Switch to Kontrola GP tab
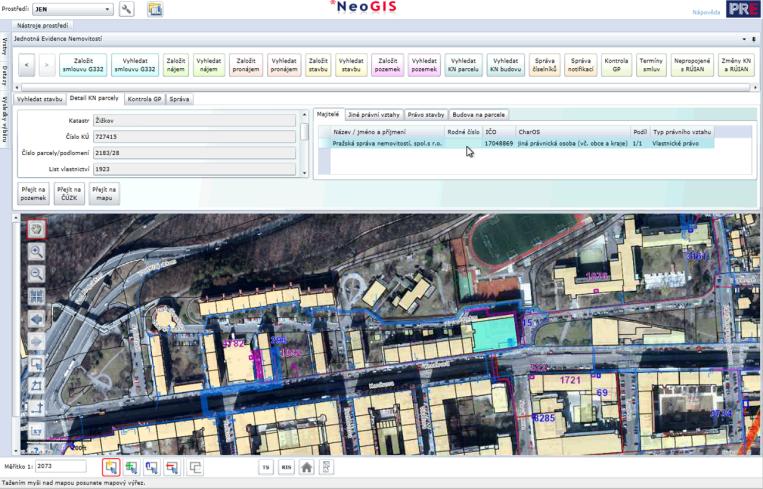The height and width of the screenshot is (489, 763). point(144,99)
